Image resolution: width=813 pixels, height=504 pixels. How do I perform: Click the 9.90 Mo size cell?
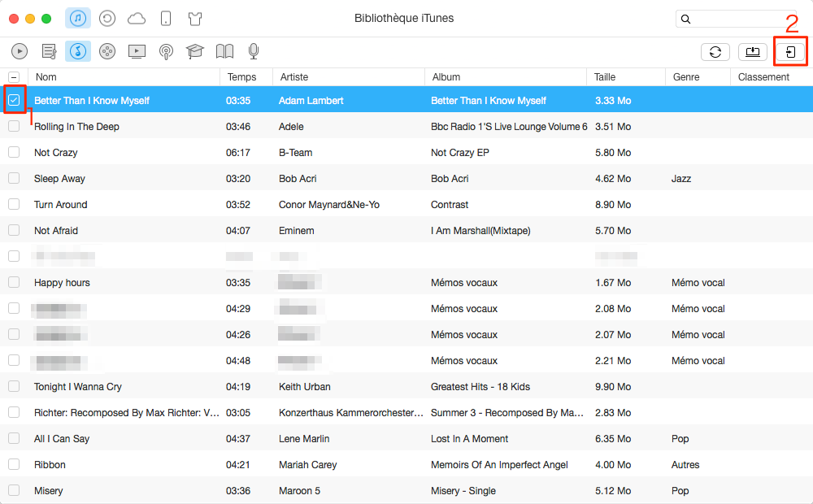click(x=613, y=386)
